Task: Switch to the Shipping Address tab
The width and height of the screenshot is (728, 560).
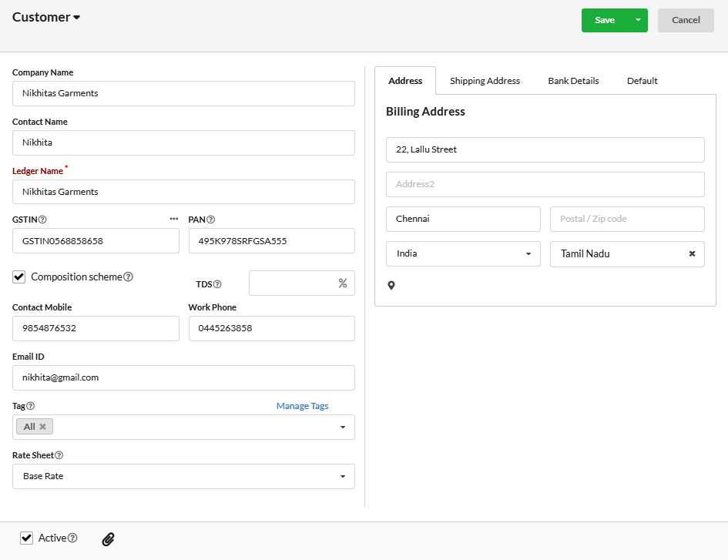Action: click(485, 81)
